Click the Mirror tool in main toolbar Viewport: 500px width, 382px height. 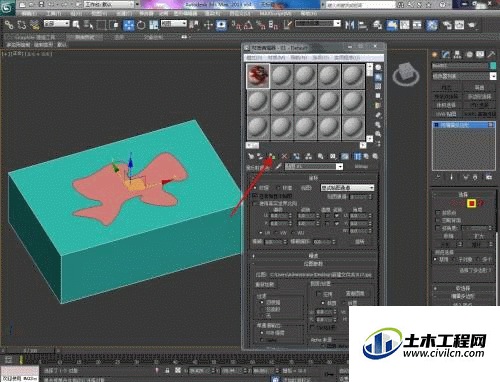click(x=350, y=25)
